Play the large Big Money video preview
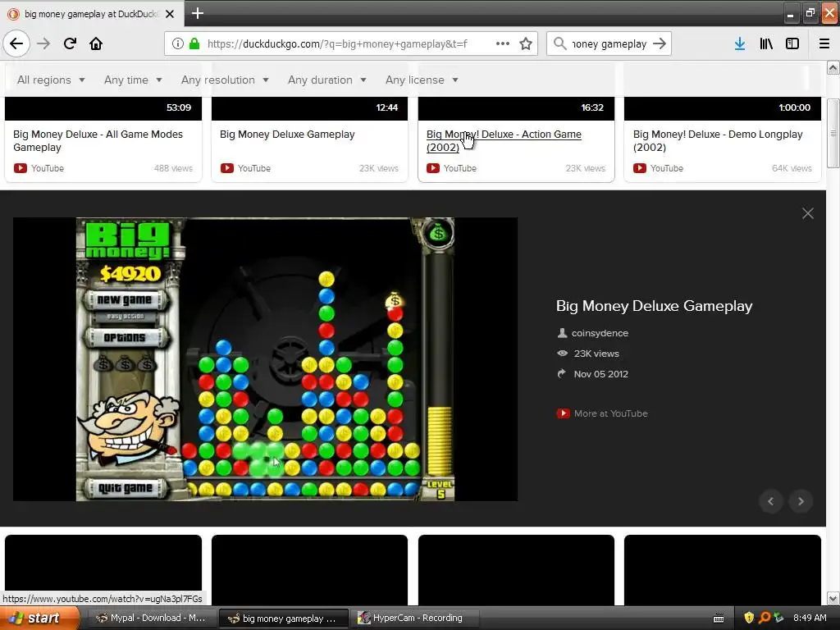 [265, 359]
